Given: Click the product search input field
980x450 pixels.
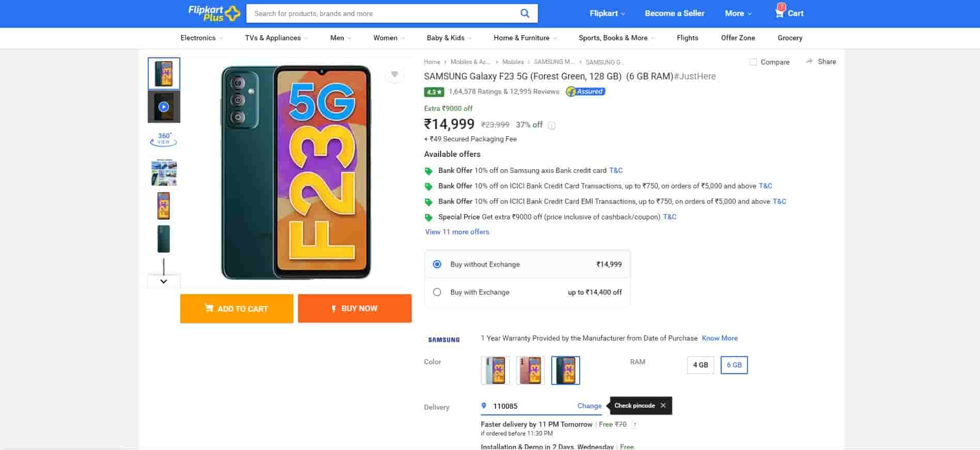Looking at the screenshot, I should click(382, 13).
